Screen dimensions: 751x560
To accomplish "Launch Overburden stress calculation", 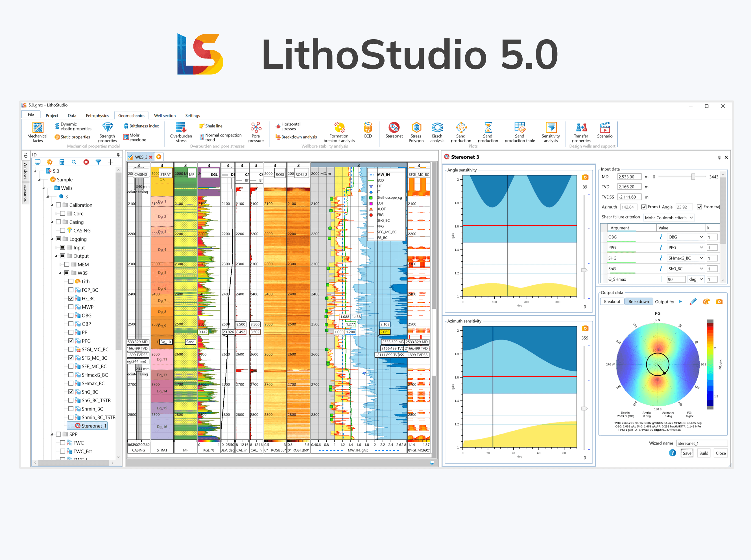I will [x=181, y=132].
